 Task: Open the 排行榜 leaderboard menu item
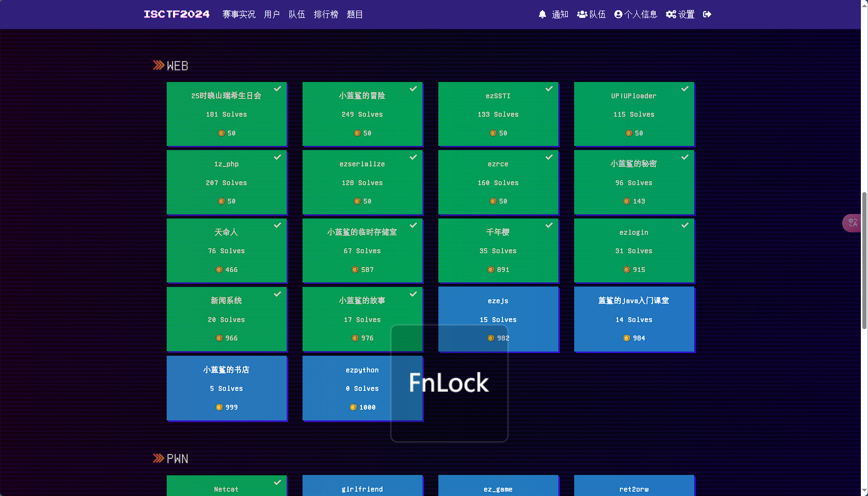tap(326, 14)
